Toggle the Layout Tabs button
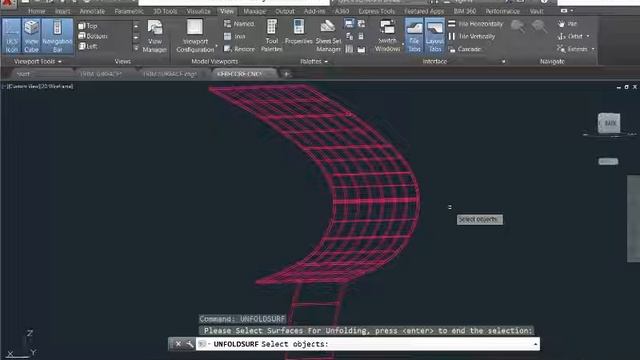 (434, 36)
